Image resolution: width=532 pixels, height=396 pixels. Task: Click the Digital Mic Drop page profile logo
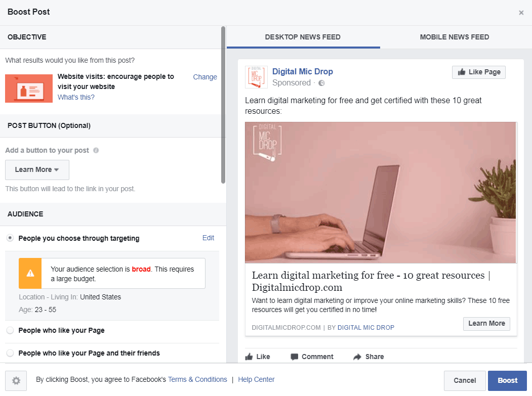(256, 77)
